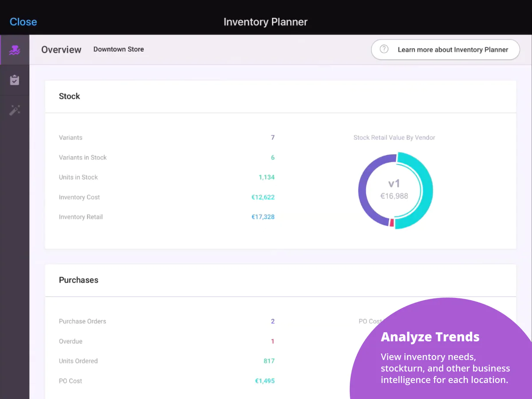
Task: Click the small red donut chart segment
Action: tap(391, 223)
